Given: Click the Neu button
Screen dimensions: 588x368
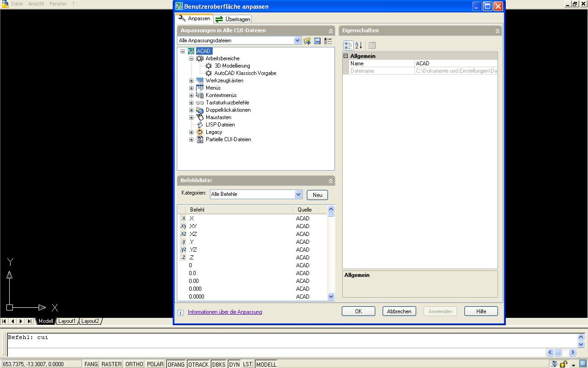Looking at the screenshot, I should click(x=317, y=195).
